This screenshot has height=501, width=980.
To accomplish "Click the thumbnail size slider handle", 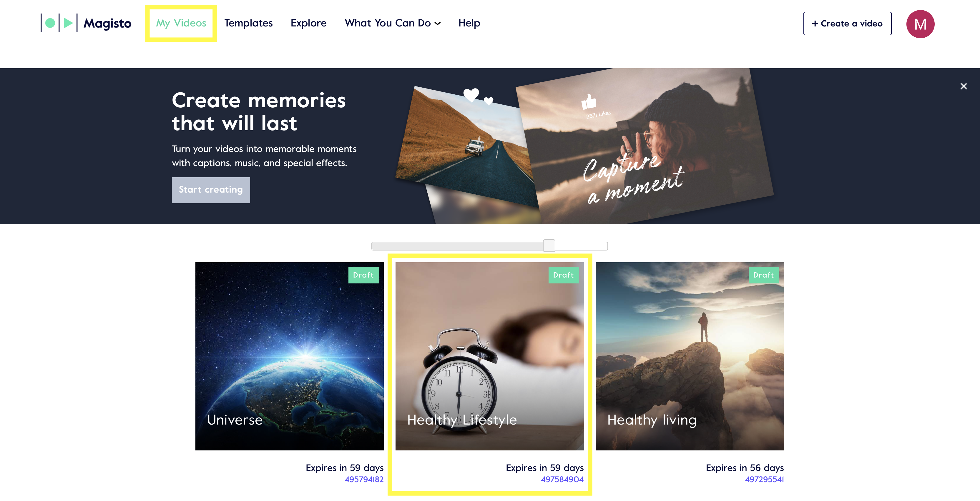I will pos(549,246).
